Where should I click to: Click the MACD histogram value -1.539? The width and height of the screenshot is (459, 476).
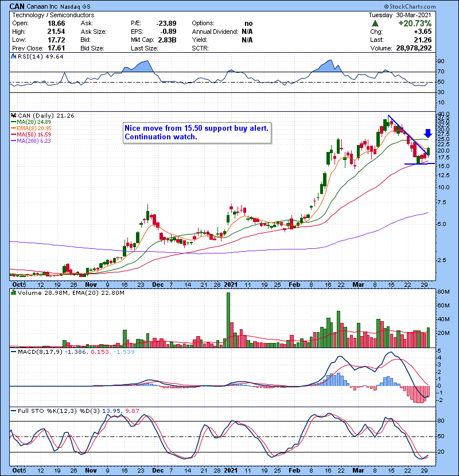(124, 352)
